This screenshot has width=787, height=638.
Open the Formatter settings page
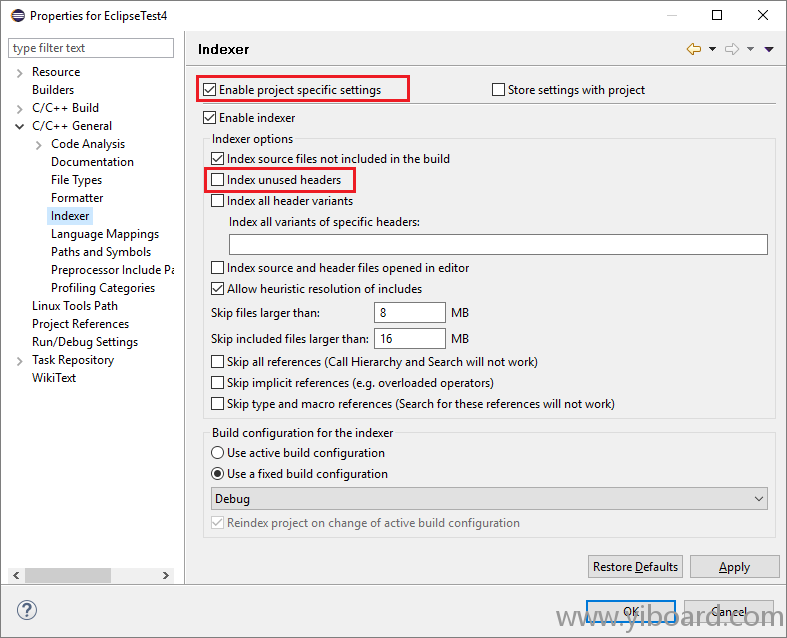tap(77, 198)
